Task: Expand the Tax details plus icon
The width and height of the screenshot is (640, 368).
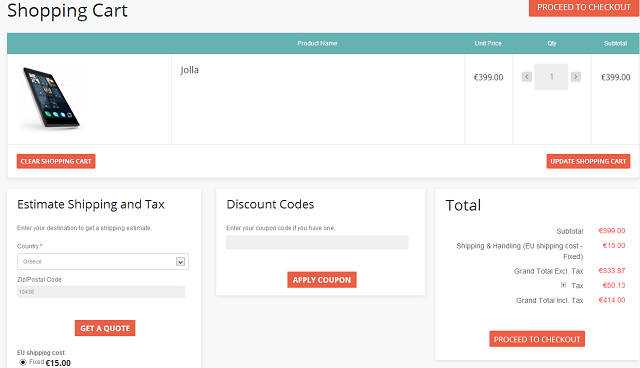Action: click(x=563, y=285)
